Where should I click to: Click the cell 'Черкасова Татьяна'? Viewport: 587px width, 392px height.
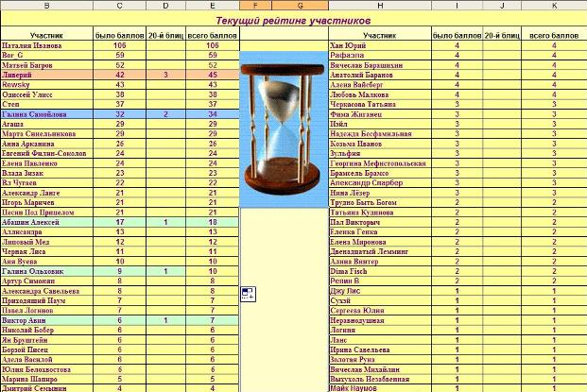(x=380, y=104)
